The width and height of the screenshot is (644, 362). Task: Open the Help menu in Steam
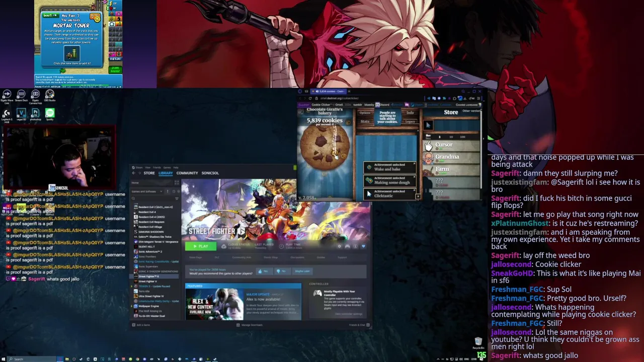tap(176, 167)
